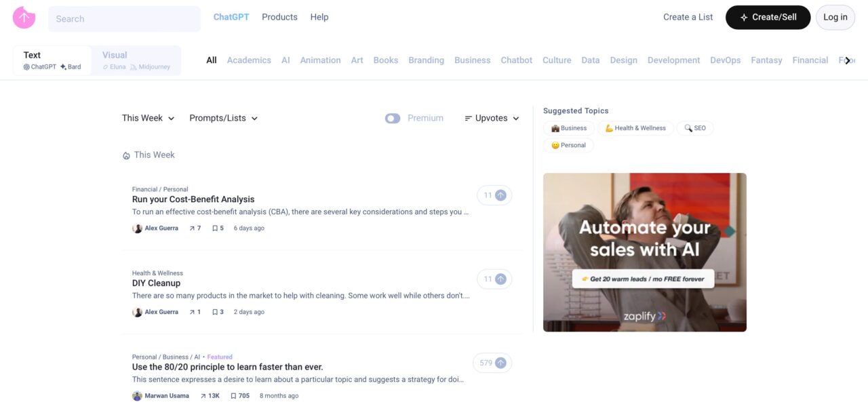The image size is (868, 415).
Task: Select the Chatbot category
Action: point(517,60)
